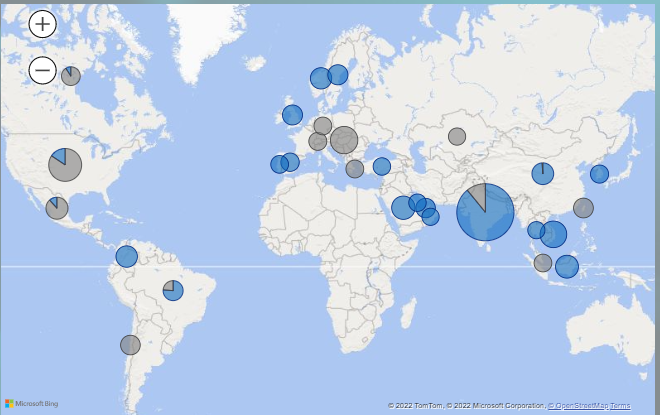Screen dimensions: 660x415
Task: Select the Sweden blue bubble
Action: (338, 75)
